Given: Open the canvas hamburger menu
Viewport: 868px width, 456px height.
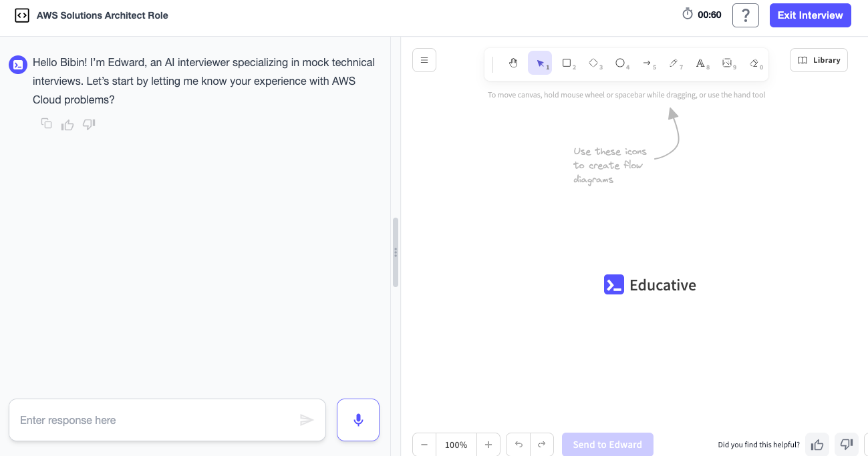Looking at the screenshot, I should pos(424,59).
